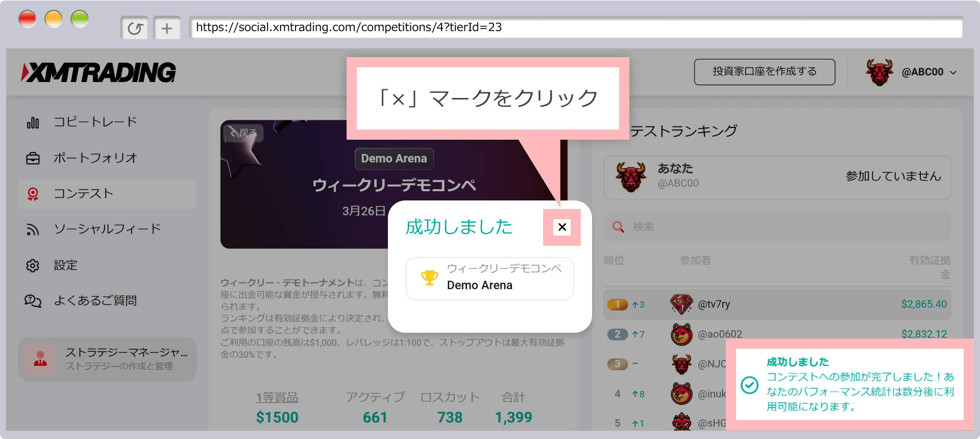Open ストラテジーマネージャー card

[107, 359]
